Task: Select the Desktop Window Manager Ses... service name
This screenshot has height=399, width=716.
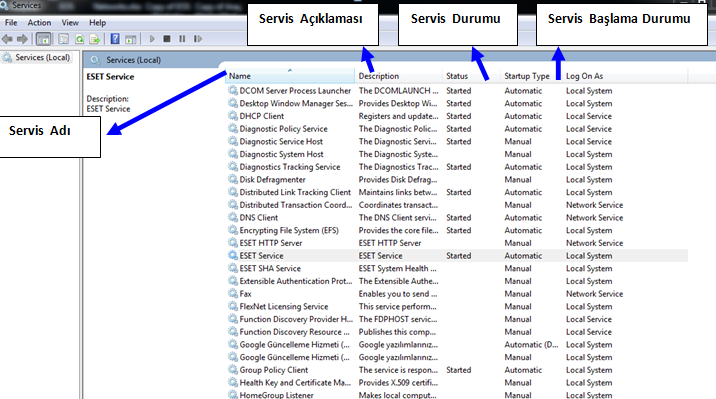Action: (x=296, y=104)
